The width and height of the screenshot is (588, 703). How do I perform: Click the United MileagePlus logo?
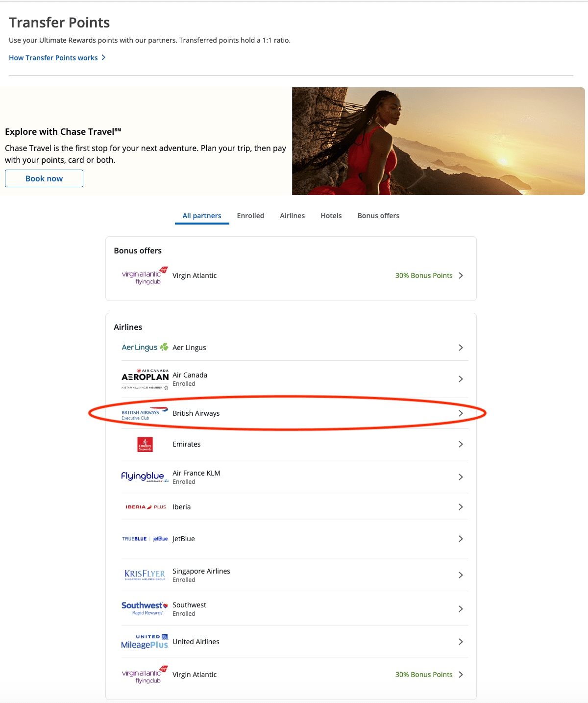(145, 642)
